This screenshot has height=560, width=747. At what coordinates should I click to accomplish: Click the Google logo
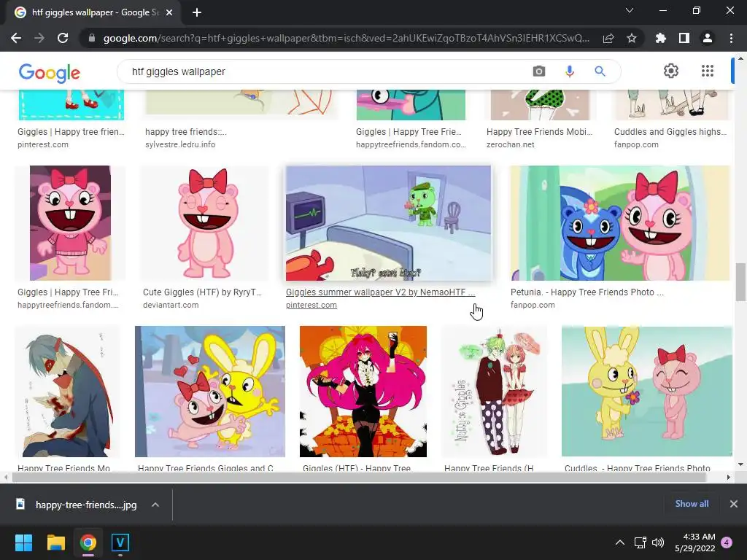(50, 72)
